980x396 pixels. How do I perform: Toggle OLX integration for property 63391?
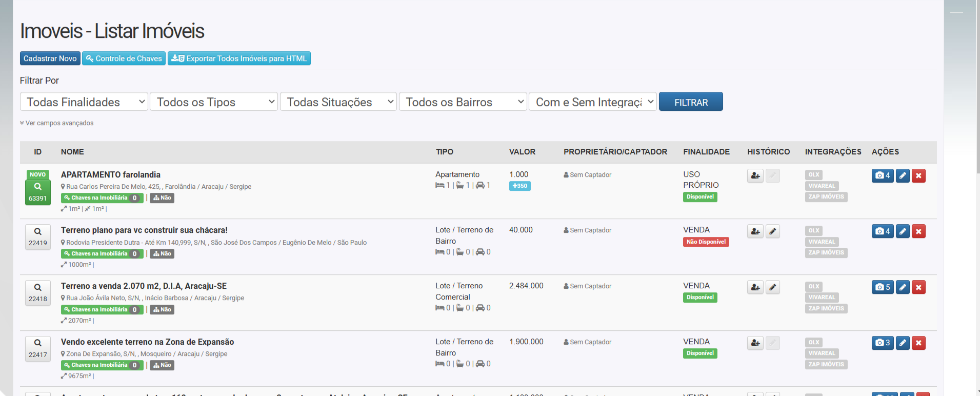coord(813,174)
